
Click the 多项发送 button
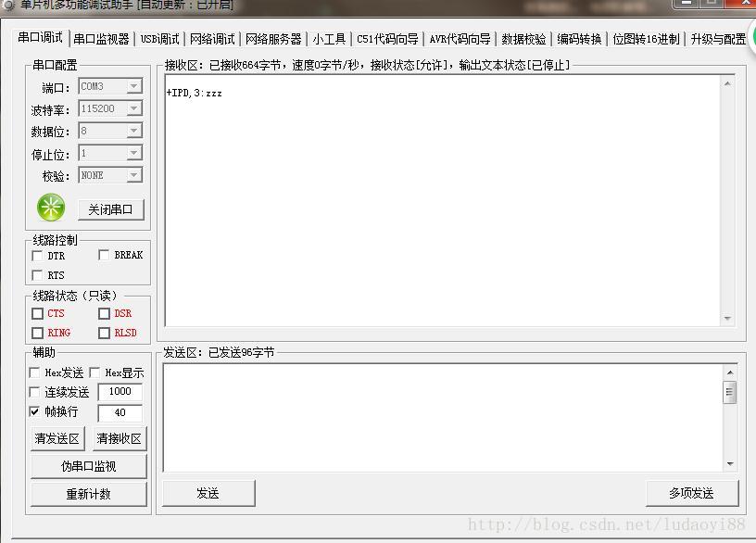(x=692, y=493)
